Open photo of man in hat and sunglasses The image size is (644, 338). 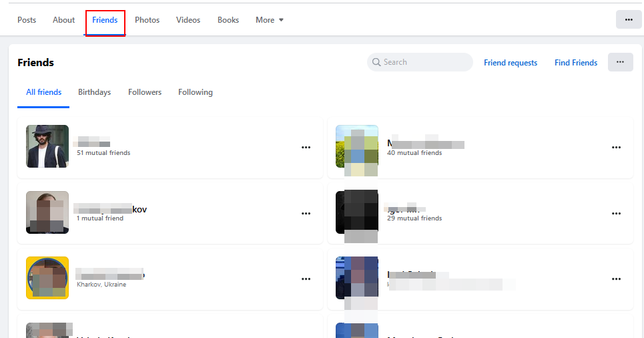point(47,146)
